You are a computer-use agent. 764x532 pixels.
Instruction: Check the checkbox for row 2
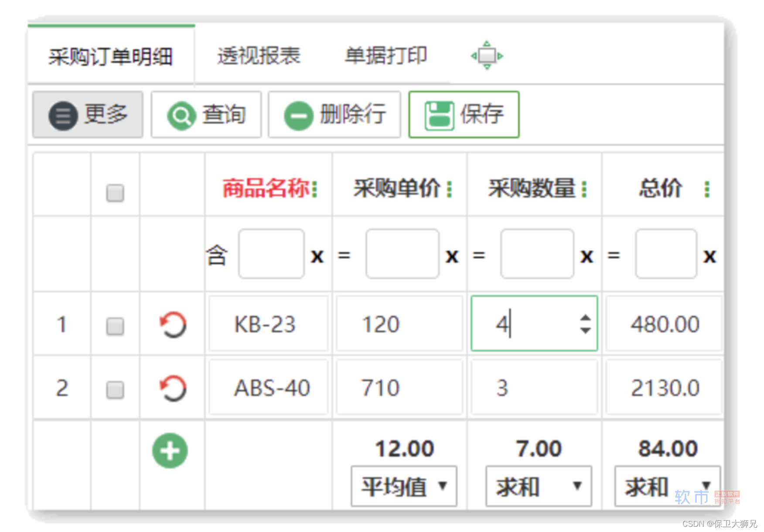(x=115, y=389)
